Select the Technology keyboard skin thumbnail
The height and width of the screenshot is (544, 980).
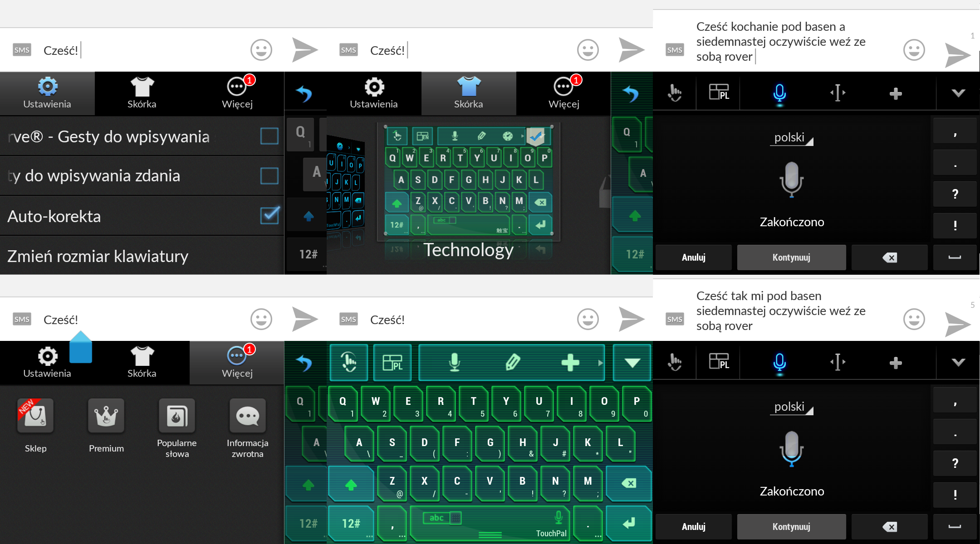[x=468, y=181]
